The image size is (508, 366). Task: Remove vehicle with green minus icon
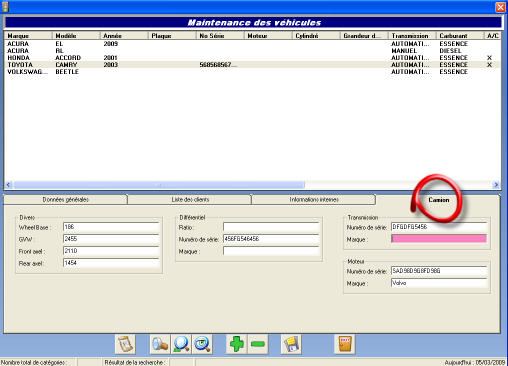tap(258, 344)
